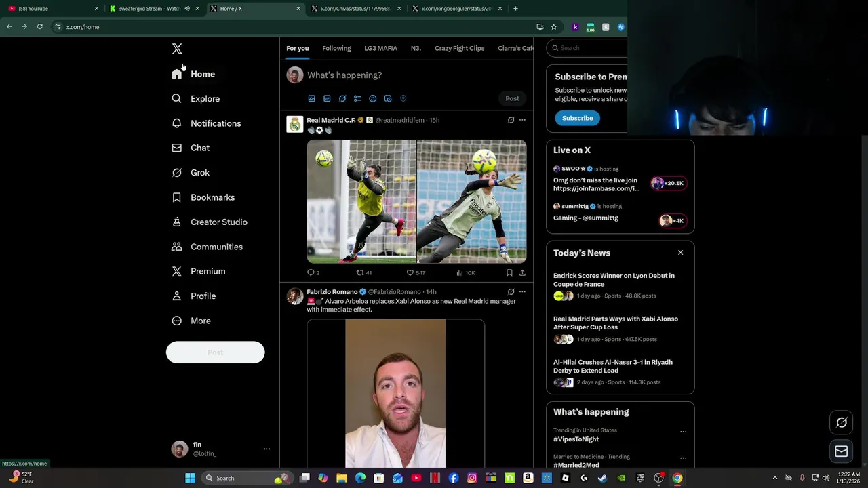The width and height of the screenshot is (868, 488).
Task: Switch to the sweatergxd Stream browser tab
Action: [153, 9]
